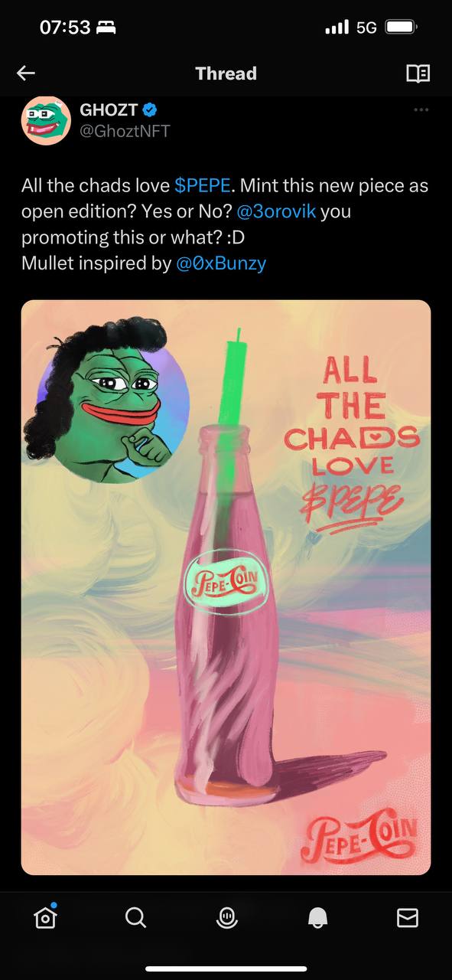The image size is (452, 980).
Task: Open reader view book icon
Action: click(x=418, y=73)
